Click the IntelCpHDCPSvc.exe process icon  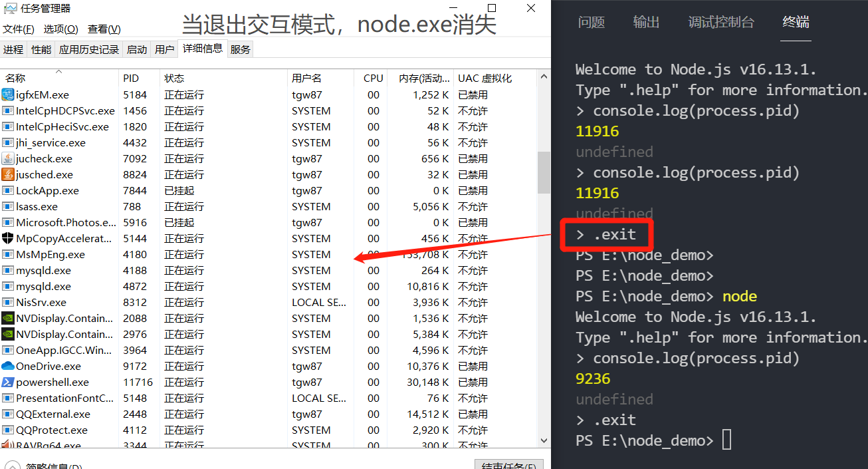[x=8, y=110]
